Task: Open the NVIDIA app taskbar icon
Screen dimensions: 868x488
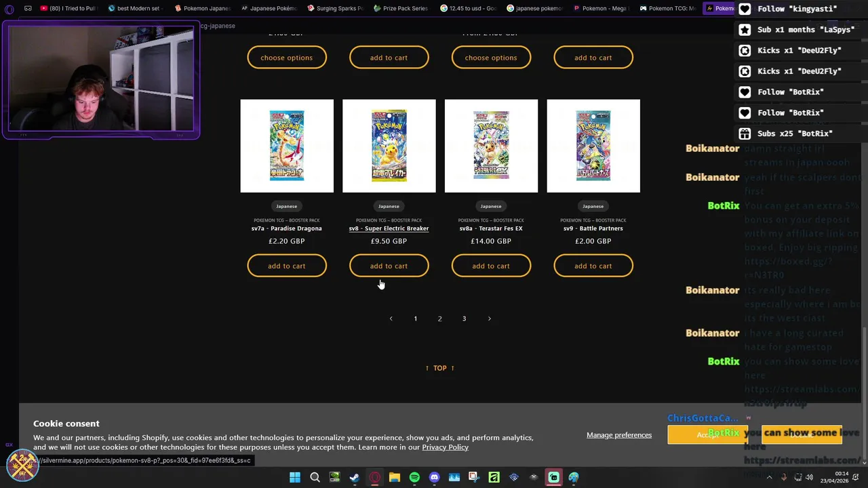Action: [334, 477]
